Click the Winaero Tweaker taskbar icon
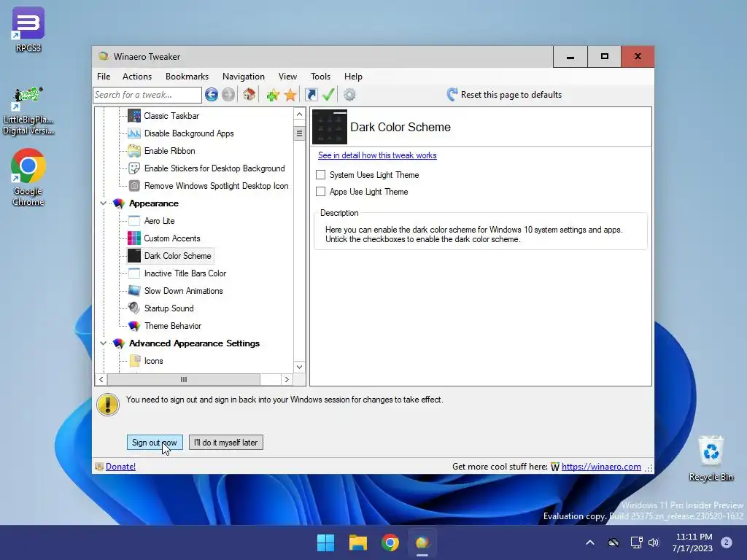This screenshot has width=747, height=560. pyautogui.click(x=422, y=542)
